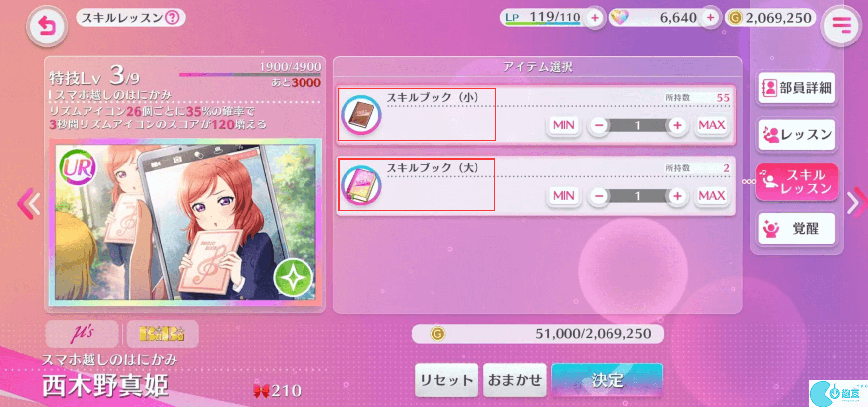Tap the back arrow button
Viewport: 868px width, 407px height.
[x=47, y=26]
